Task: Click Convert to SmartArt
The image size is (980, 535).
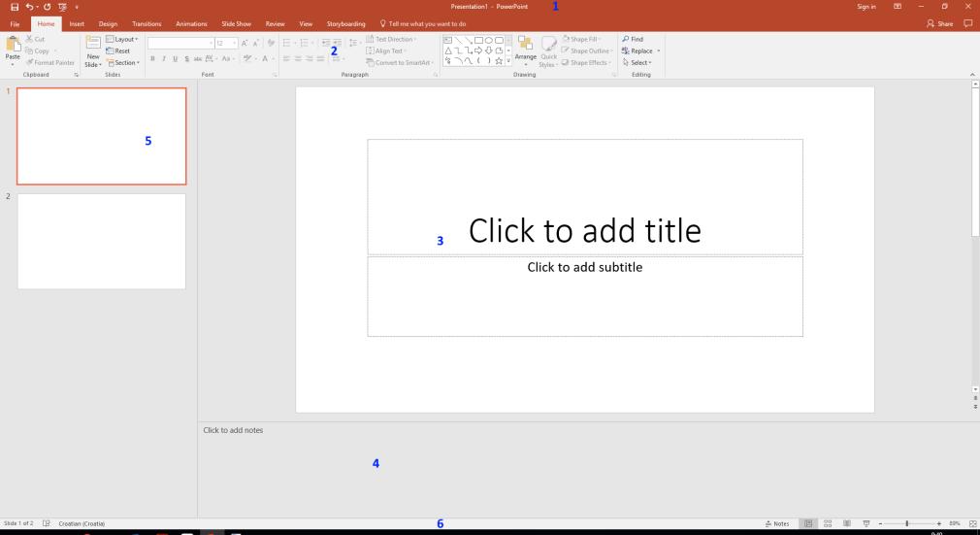Action: pos(400,62)
